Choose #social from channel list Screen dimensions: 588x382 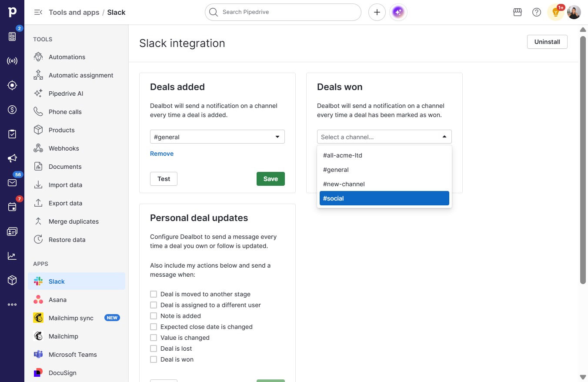click(384, 198)
